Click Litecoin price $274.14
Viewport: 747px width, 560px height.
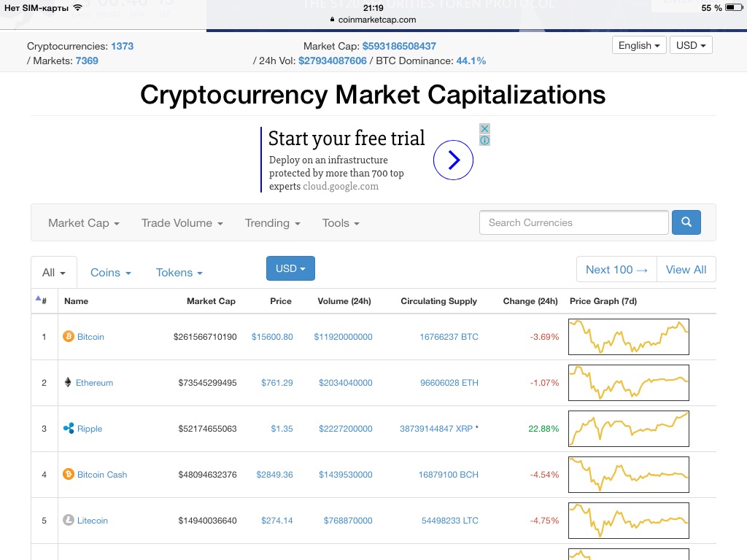[x=276, y=521]
